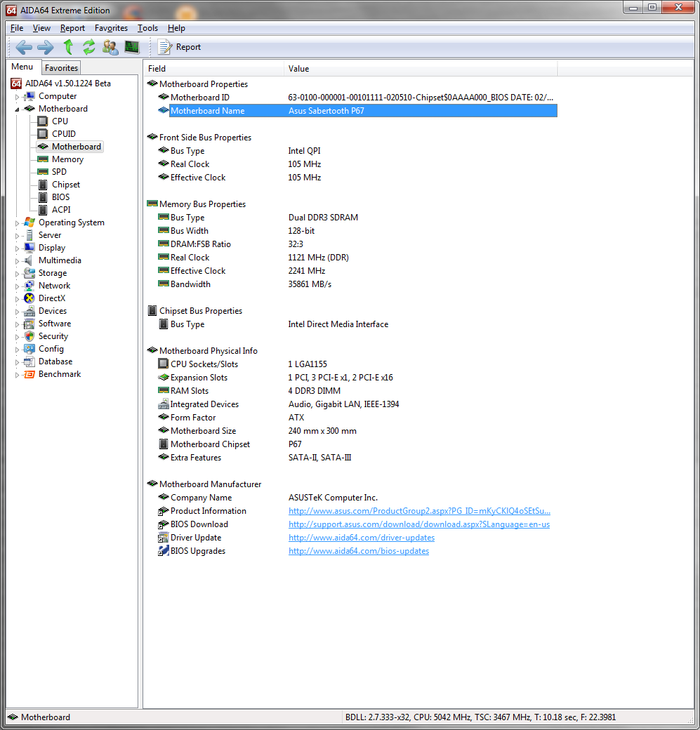Switch to the Menu tab
Image resolution: width=700 pixels, height=730 pixels.
click(22, 67)
